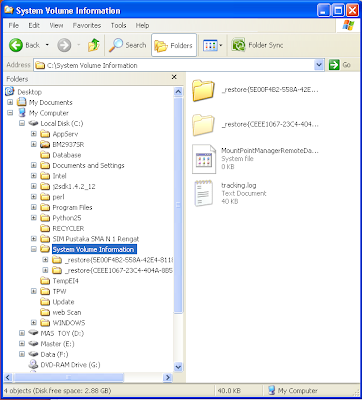Click the address bar path field

coord(174,65)
